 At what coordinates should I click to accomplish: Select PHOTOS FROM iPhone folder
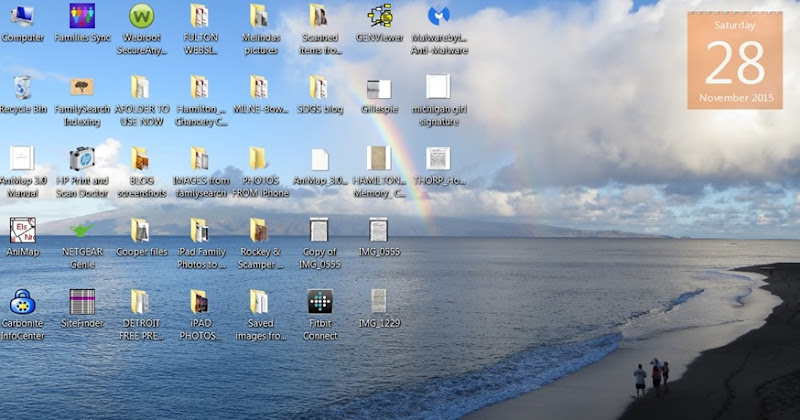pos(260,172)
